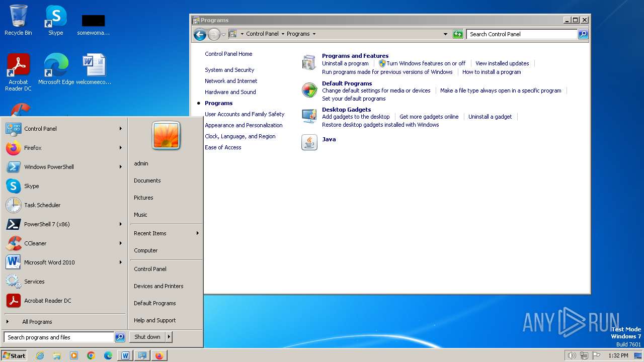
Task: Click the Action Center flag icon in the tray
Action: 596,355
